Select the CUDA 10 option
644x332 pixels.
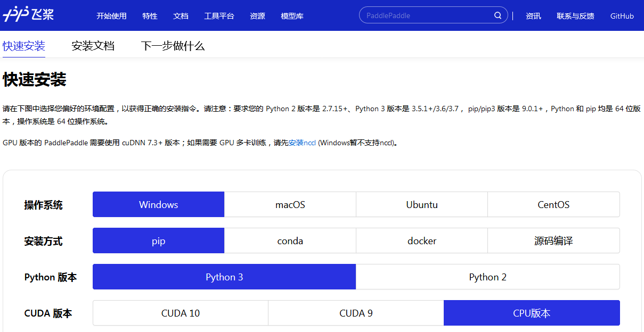tap(181, 313)
